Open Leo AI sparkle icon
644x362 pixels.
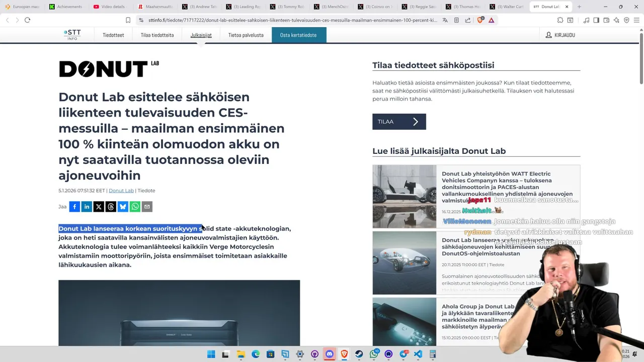pos(616,20)
